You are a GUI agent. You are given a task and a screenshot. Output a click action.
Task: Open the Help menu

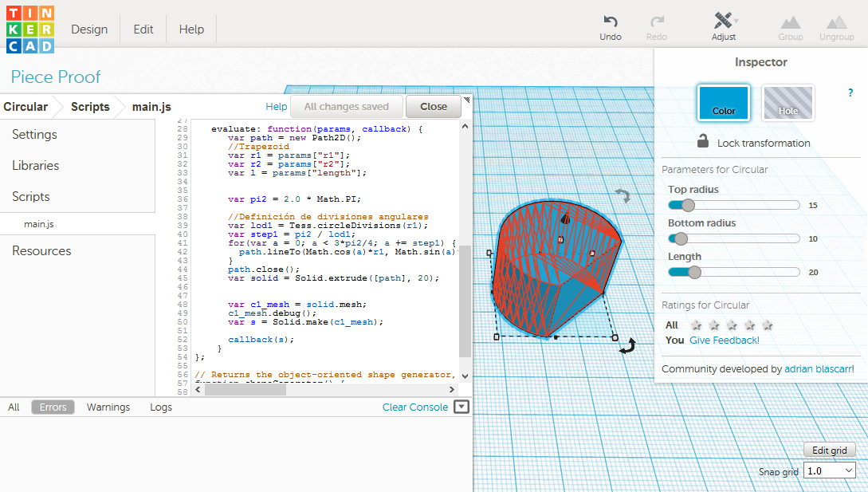[x=191, y=30]
